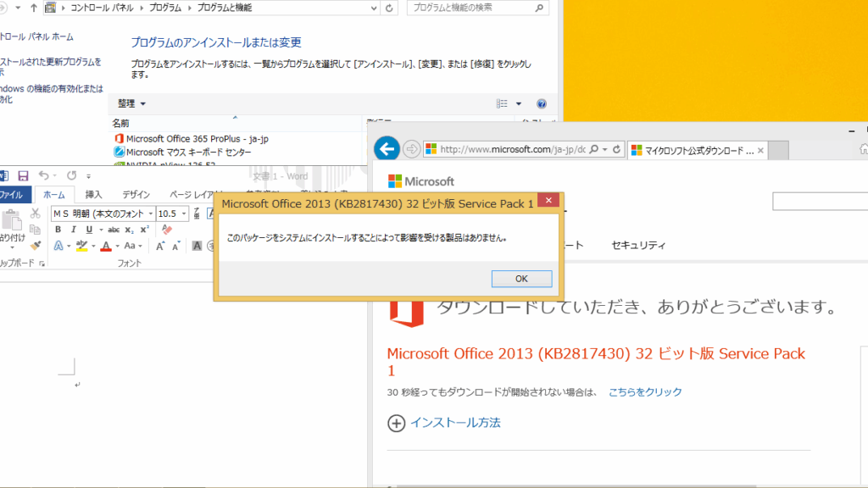Screen dimensions: 868x488
Task: Click the こちらをクリック download link
Action: coord(645,391)
